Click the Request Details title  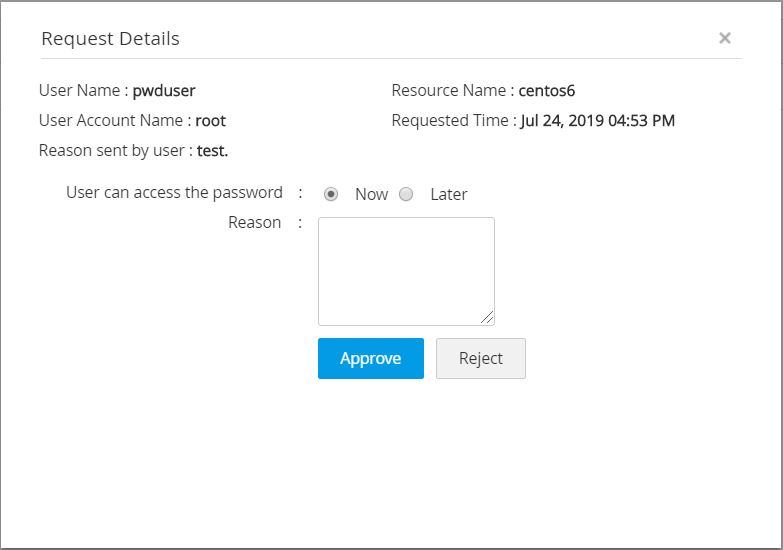pos(110,39)
